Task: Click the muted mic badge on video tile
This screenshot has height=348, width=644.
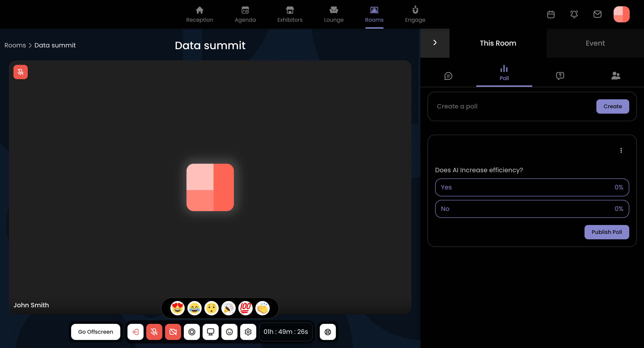Action: [x=21, y=72]
